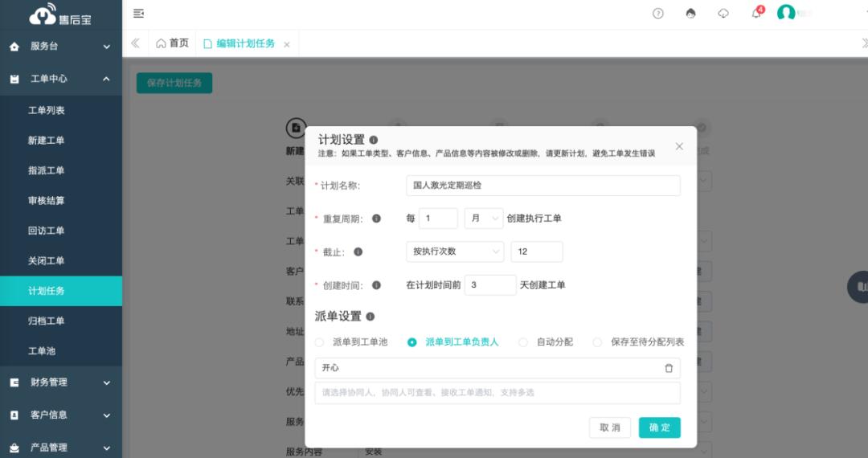Open the 月 repeat period unit dropdown

pyautogui.click(x=484, y=219)
